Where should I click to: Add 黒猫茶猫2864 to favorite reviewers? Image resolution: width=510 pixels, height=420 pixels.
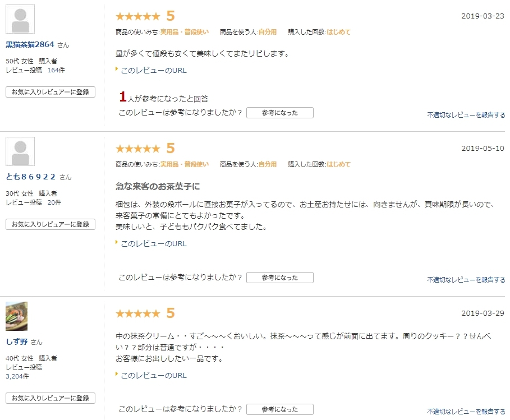(50, 92)
